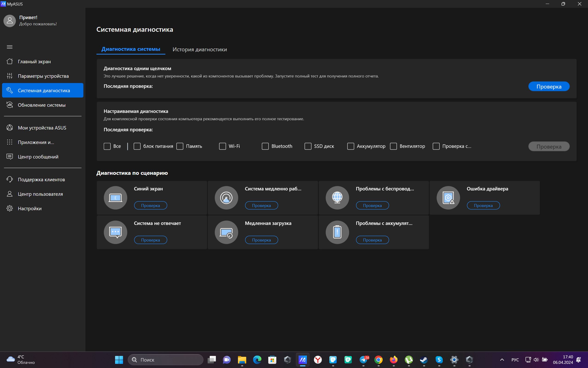Open Microsoft Store from taskbar
The width and height of the screenshot is (588, 368).
click(272, 360)
